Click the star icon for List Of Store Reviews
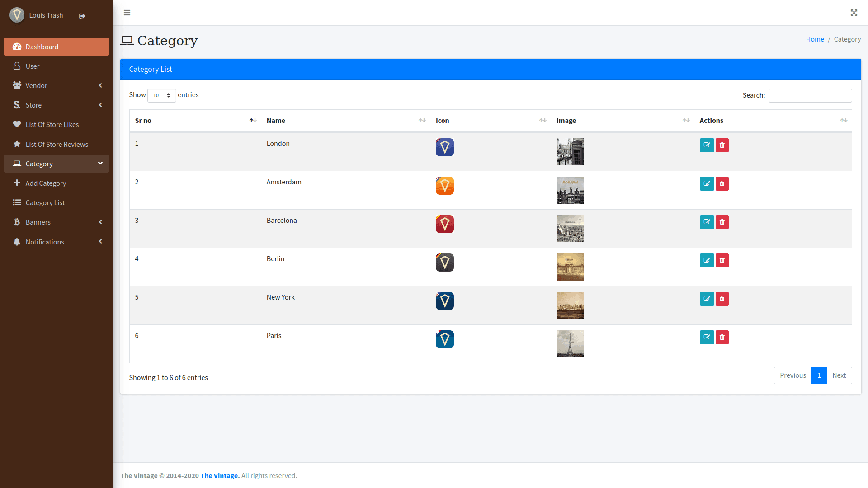This screenshot has width=868, height=488. point(17,144)
